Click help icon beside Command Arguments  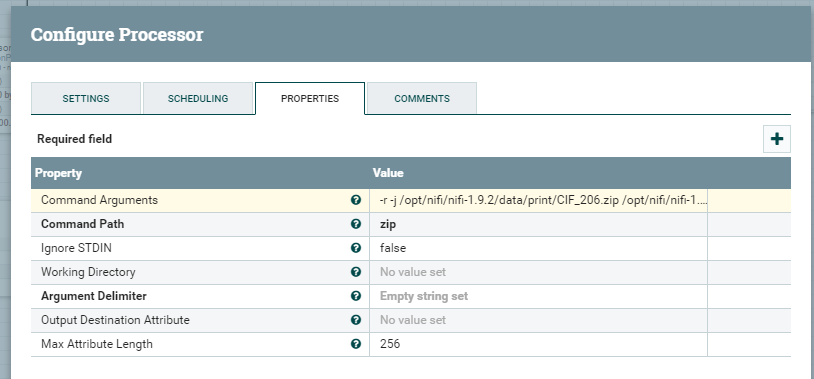pos(356,200)
